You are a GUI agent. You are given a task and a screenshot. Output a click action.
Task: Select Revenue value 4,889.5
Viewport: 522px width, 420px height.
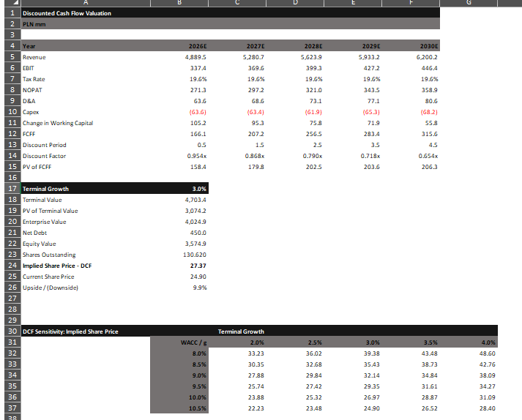(x=195, y=57)
